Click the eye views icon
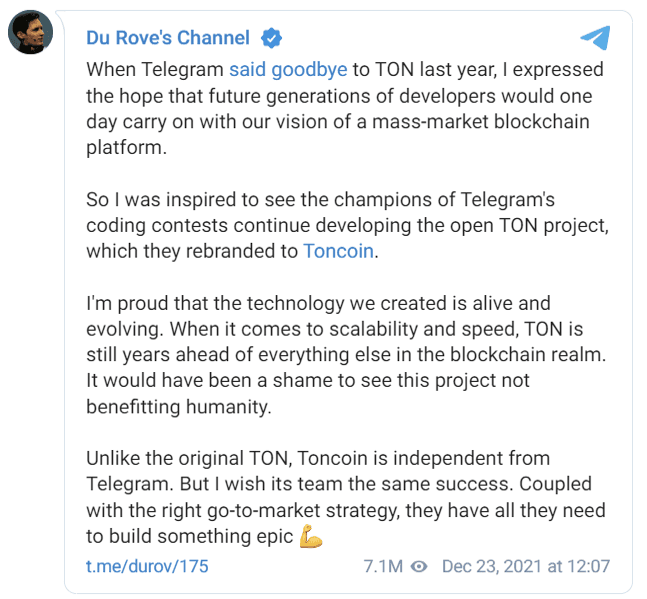The width and height of the screenshot is (647, 599). click(x=420, y=566)
